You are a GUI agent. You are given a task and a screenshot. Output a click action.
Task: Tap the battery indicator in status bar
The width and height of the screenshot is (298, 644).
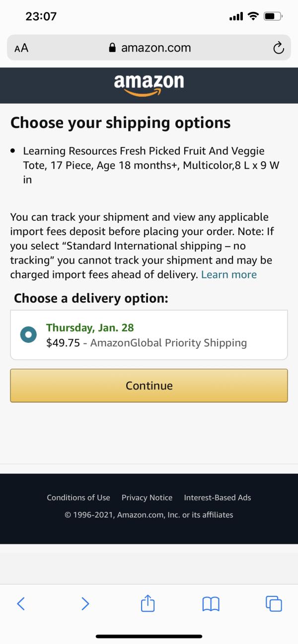pyautogui.click(x=273, y=16)
